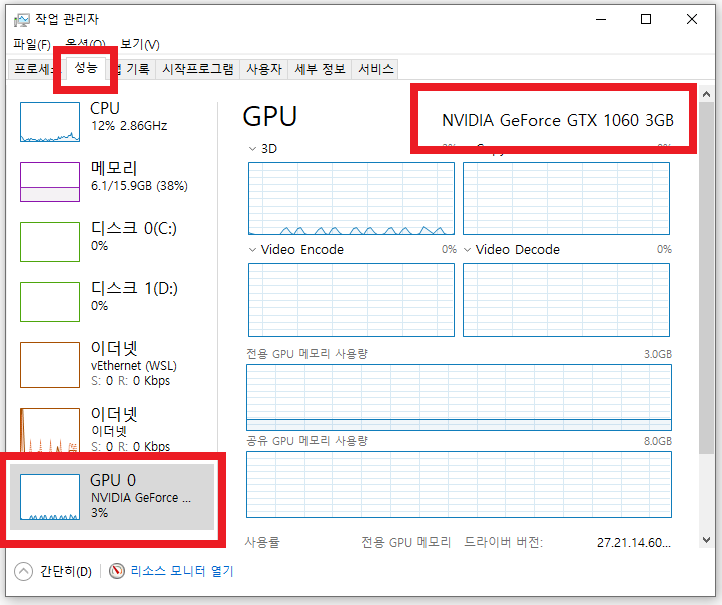Click the 6.1/15.9GB (38%) memory text
Image resolution: width=722 pixels, height=605 pixels.
[139, 186]
